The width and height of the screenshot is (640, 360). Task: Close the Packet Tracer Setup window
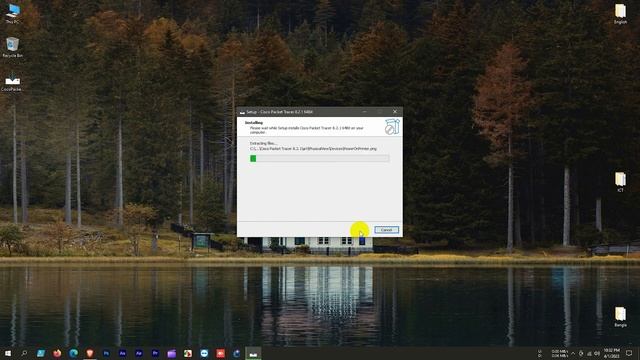click(395, 111)
